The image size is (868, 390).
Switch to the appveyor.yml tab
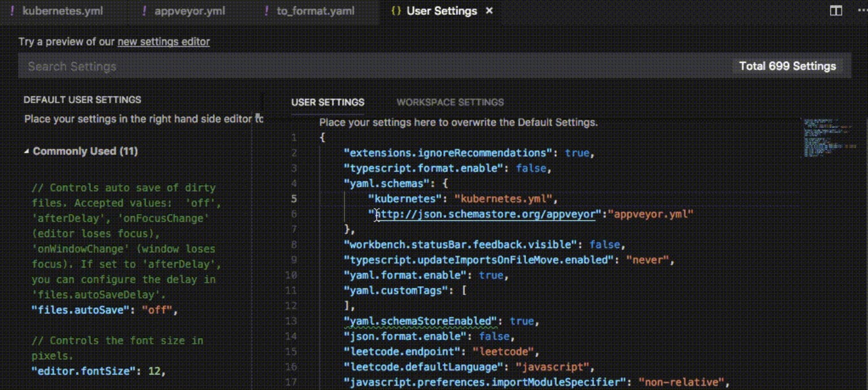pos(190,11)
